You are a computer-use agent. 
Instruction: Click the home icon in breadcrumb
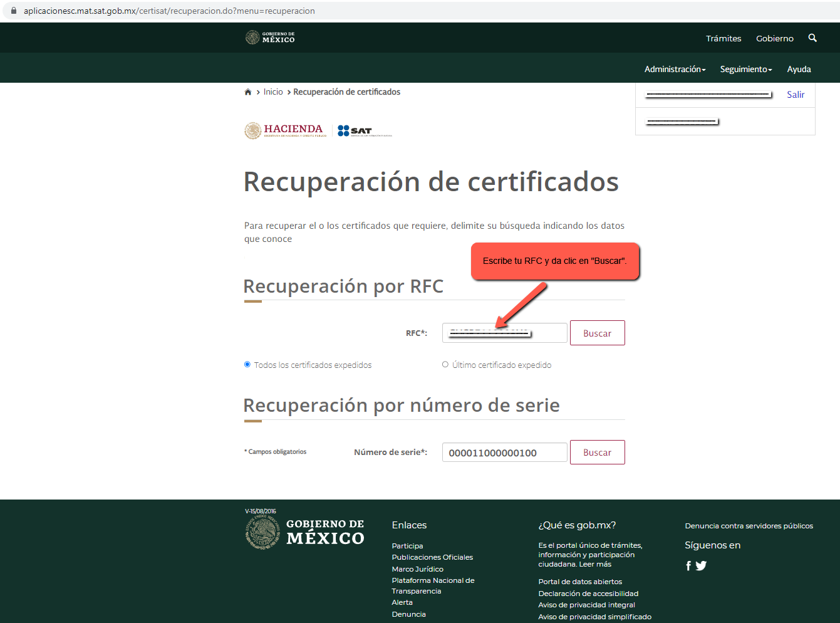point(248,92)
